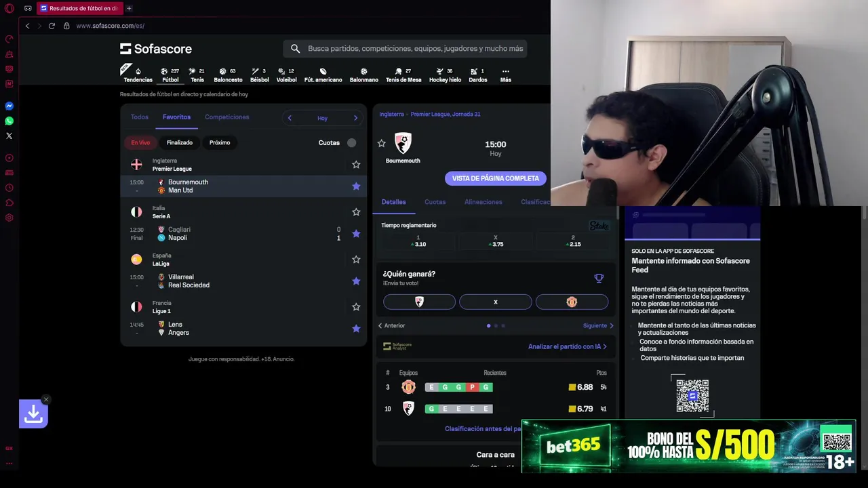Open Facebook Messenger in the sidebar
Screen dimensions: 868x488
coord(9,106)
